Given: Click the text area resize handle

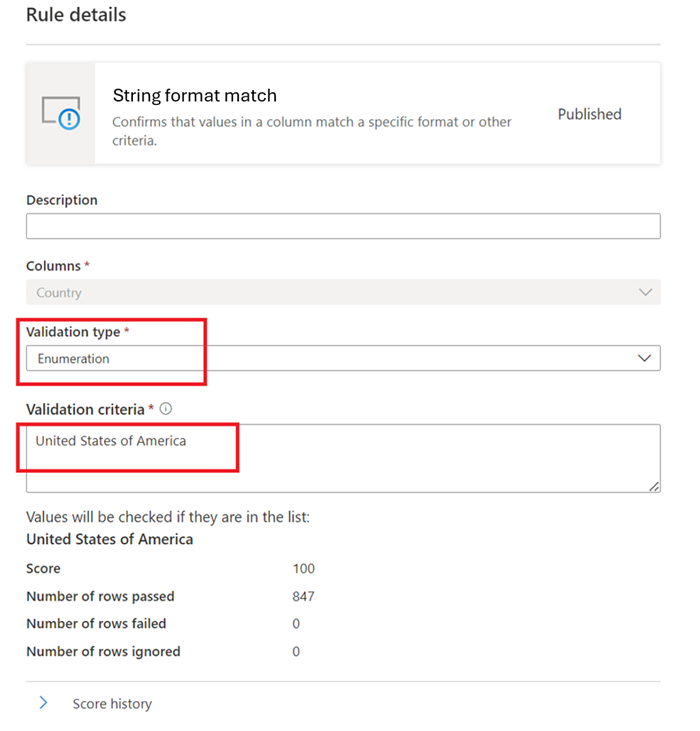Looking at the screenshot, I should [x=654, y=486].
